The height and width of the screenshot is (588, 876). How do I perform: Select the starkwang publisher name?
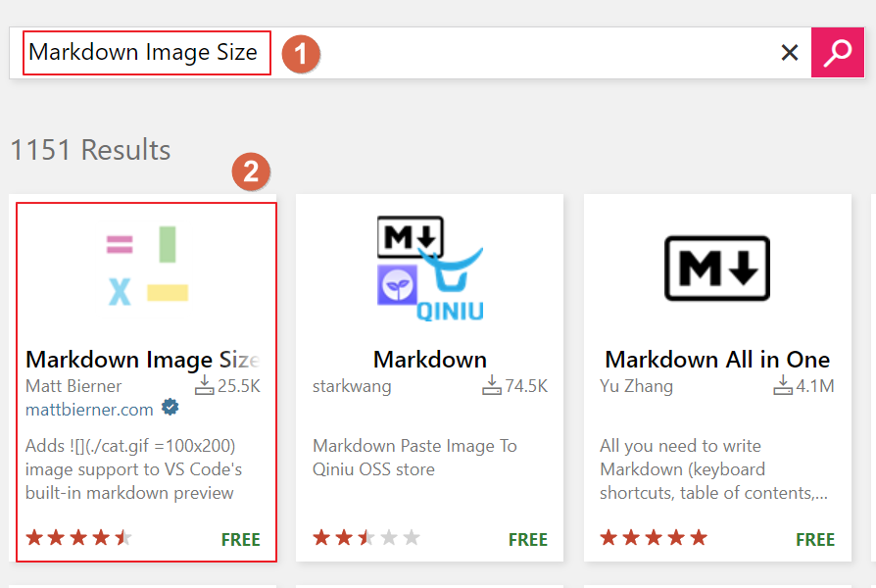[x=352, y=386]
